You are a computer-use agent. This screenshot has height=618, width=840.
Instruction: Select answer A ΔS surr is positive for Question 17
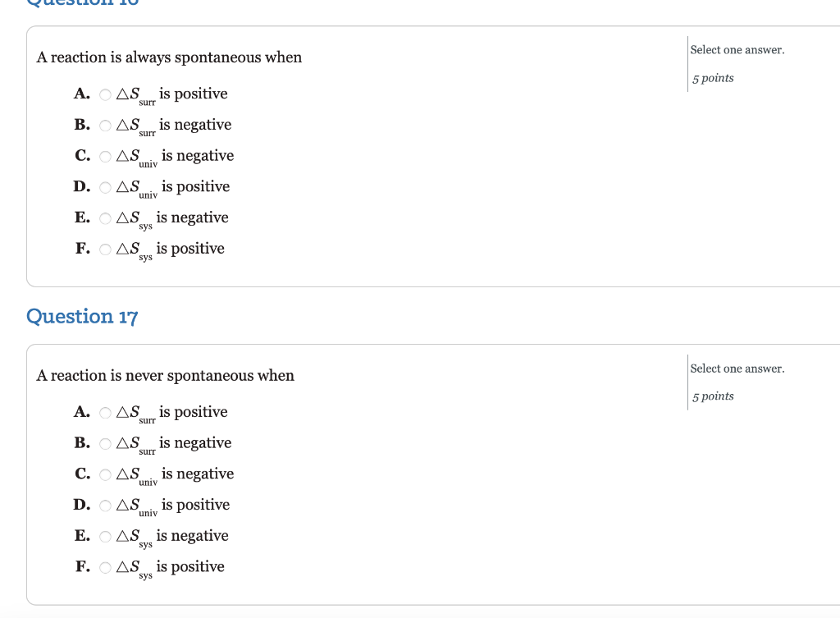[105, 411]
